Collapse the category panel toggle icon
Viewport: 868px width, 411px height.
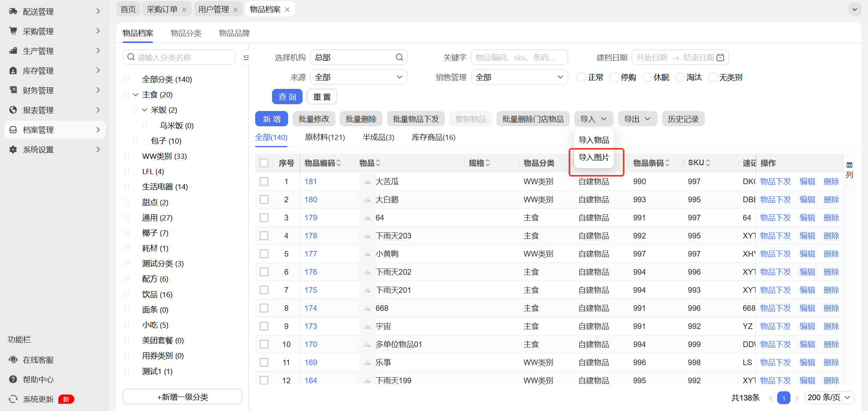point(246,58)
